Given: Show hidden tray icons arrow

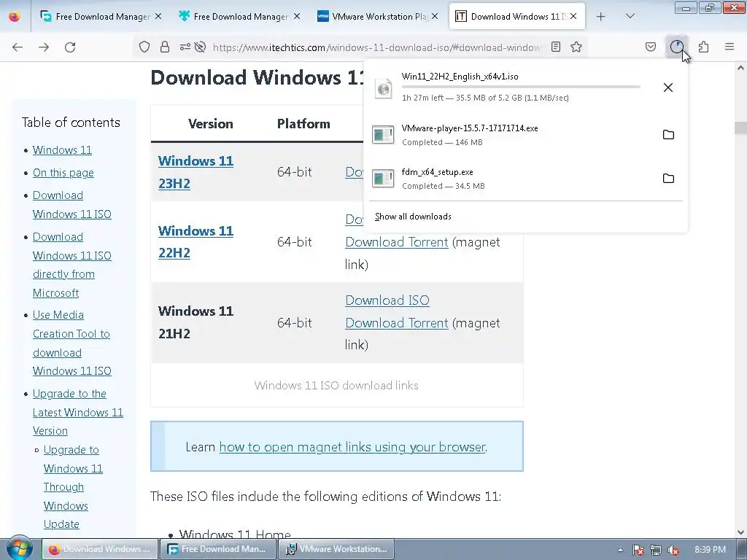Looking at the screenshot, I should click(620, 550).
